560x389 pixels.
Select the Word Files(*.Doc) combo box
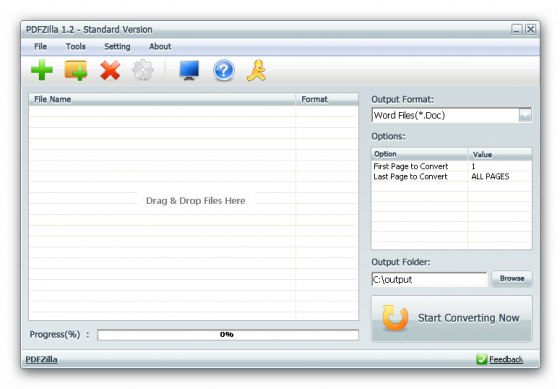(452, 115)
